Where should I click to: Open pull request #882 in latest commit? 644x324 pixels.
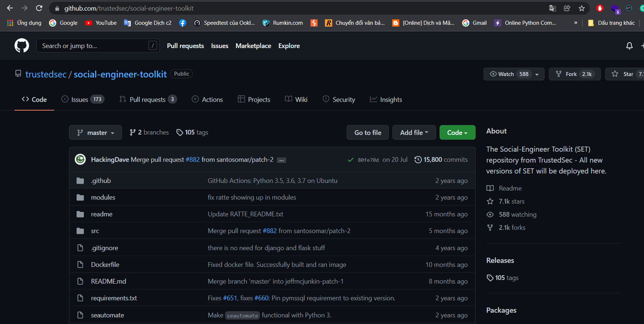pyautogui.click(x=193, y=159)
